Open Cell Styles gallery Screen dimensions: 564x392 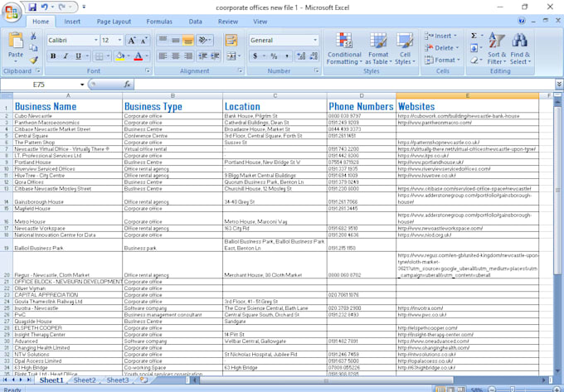click(405, 49)
